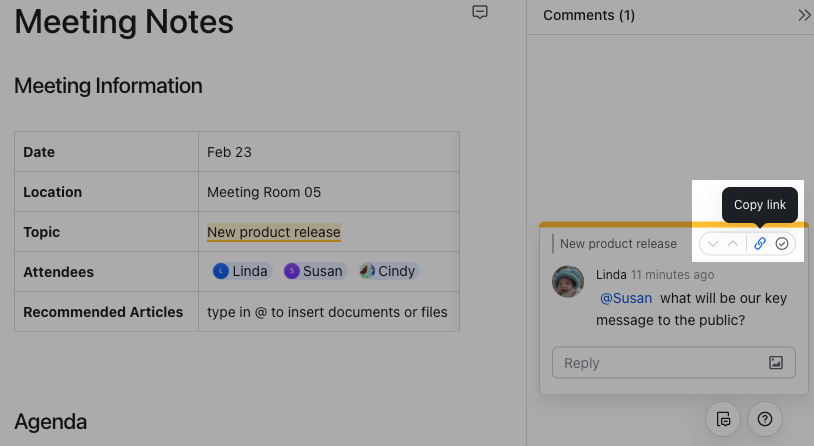814x446 pixels.
Task: Click the Copy link icon on the comment
Action: 760,243
